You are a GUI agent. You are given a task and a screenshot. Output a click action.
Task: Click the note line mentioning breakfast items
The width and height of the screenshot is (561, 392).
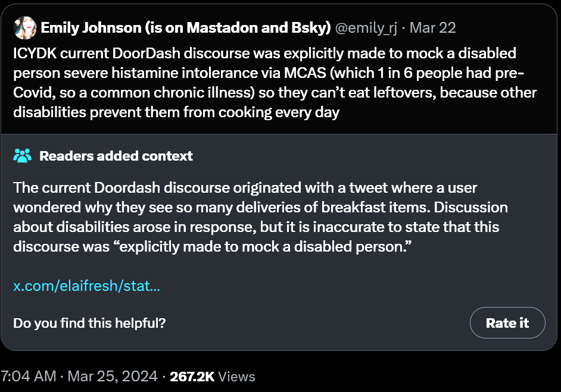[x=260, y=207]
